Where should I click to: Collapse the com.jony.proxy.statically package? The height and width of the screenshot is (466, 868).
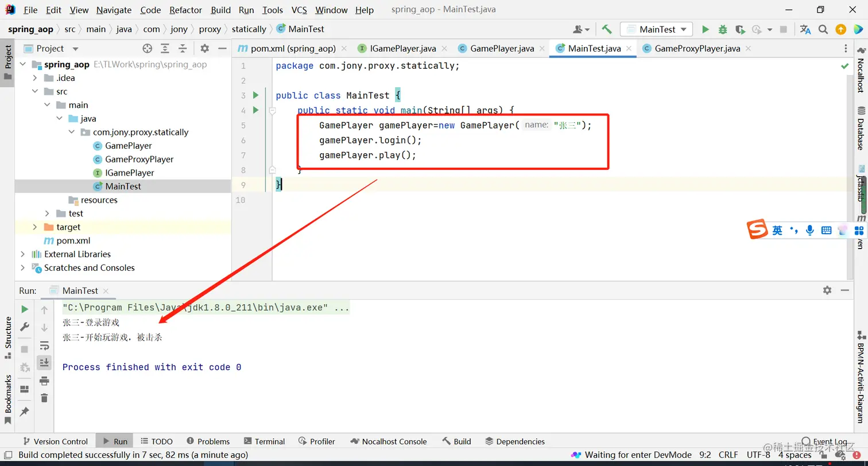coord(71,132)
